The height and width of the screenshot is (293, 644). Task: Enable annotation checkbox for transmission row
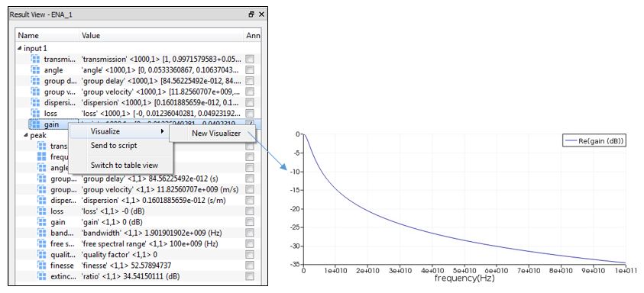pos(249,59)
